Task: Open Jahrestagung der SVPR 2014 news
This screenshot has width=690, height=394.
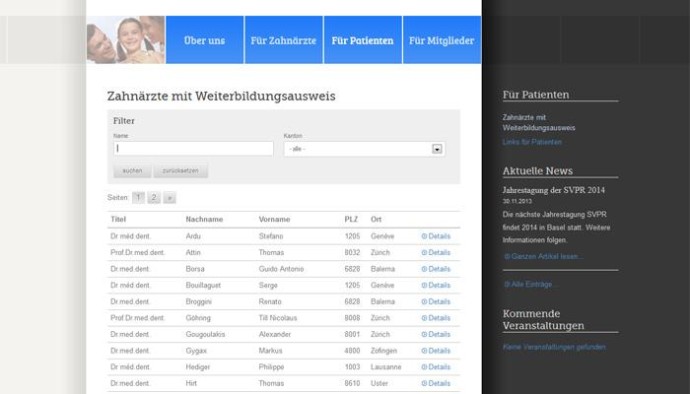Action: tap(554, 190)
